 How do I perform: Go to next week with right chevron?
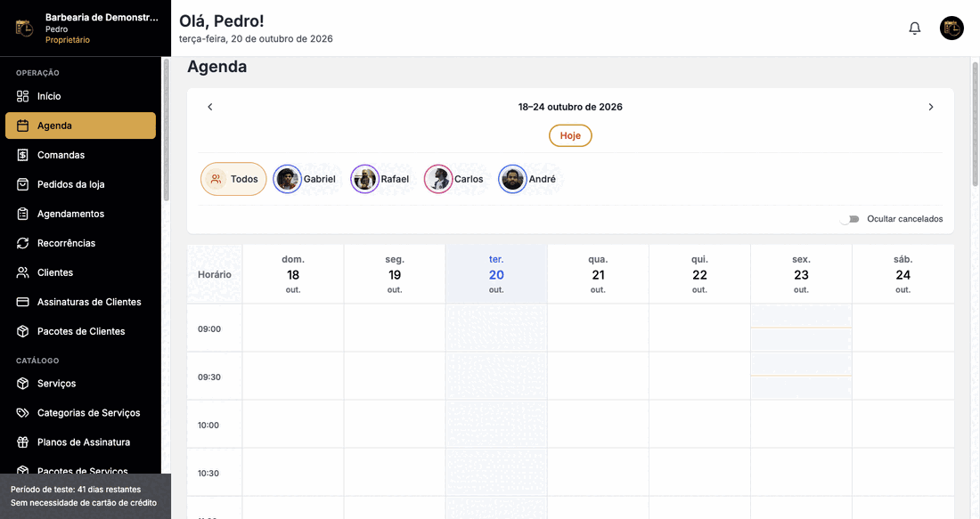pyautogui.click(x=931, y=107)
